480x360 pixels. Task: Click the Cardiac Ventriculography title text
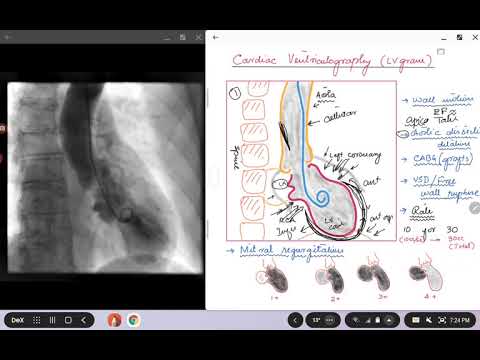(332, 61)
